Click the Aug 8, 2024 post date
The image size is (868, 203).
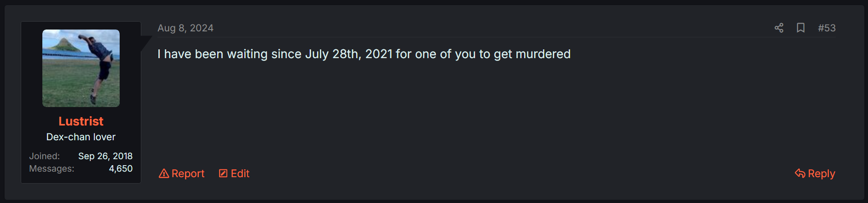tap(185, 28)
